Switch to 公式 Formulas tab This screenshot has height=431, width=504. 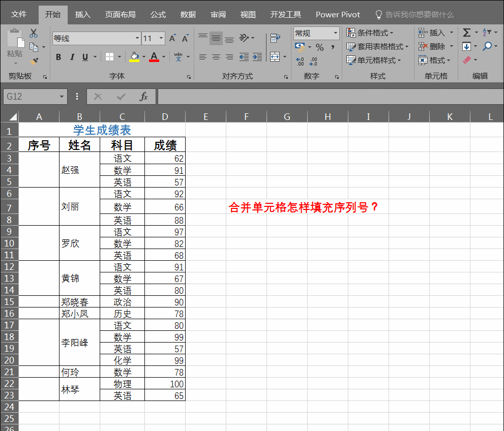click(x=158, y=14)
